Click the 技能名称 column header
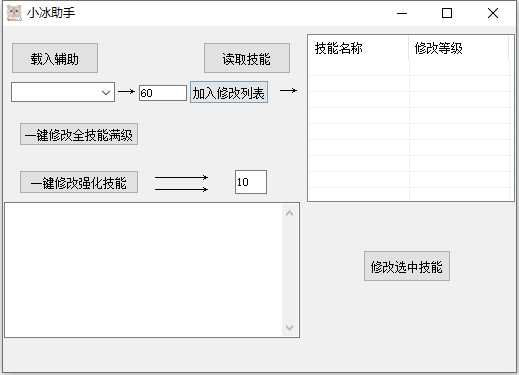The width and height of the screenshot is (519, 375). tap(359, 48)
